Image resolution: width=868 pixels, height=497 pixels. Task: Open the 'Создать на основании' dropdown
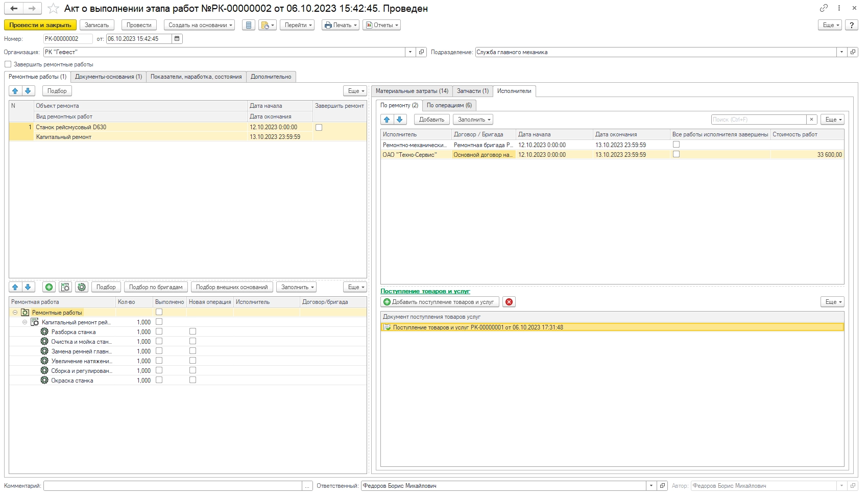coord(200,25)
